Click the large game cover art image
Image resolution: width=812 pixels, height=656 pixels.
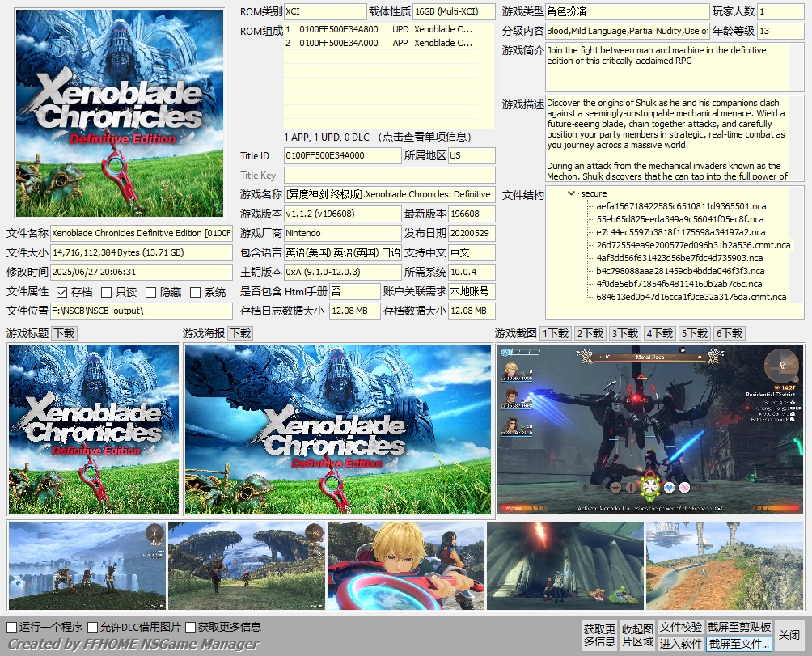pos(120,113)
